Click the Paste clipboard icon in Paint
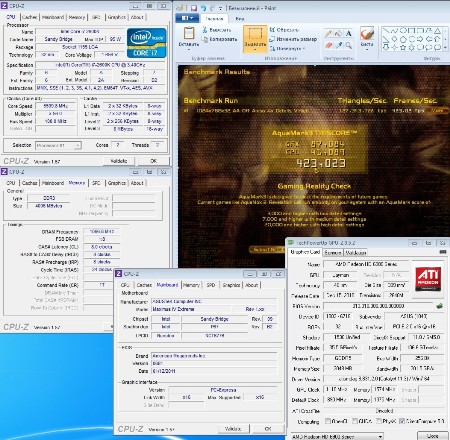This screenshot has height=440, width=450. pos(189,33)
